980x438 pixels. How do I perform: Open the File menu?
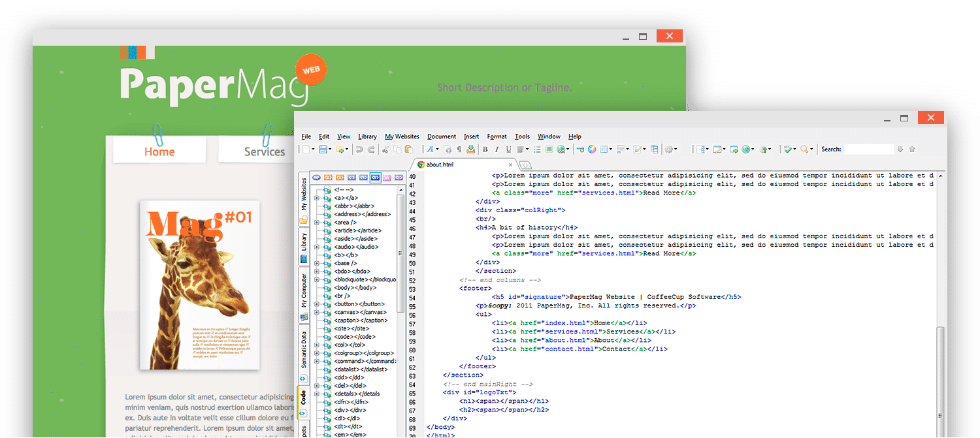(306, 136)
